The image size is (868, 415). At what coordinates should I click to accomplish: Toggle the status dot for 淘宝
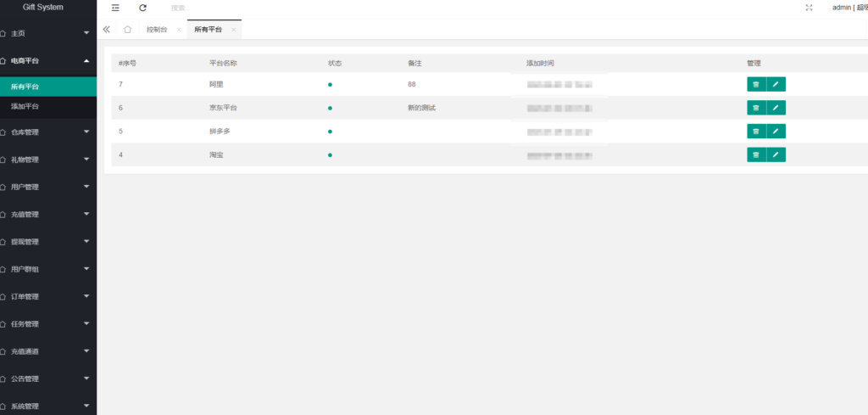tap(330, 155)
